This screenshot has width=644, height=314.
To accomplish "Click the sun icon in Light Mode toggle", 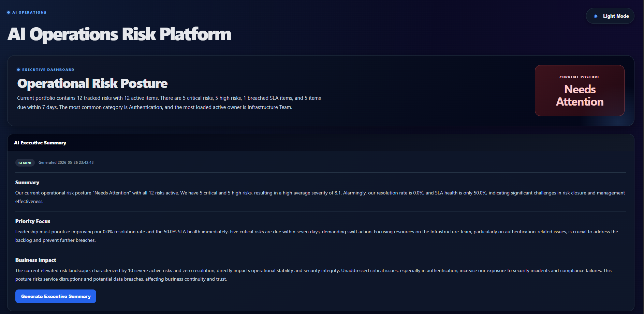I will (x=596, y=16).
